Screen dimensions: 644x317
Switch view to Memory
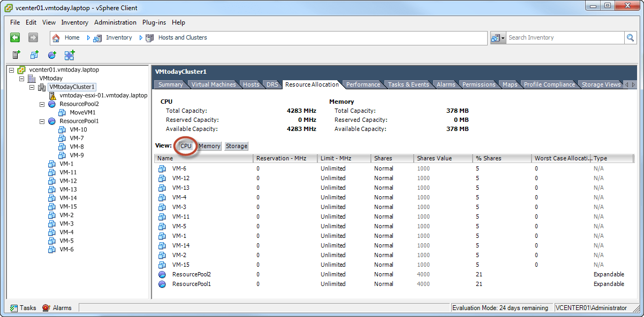point(209,146)
